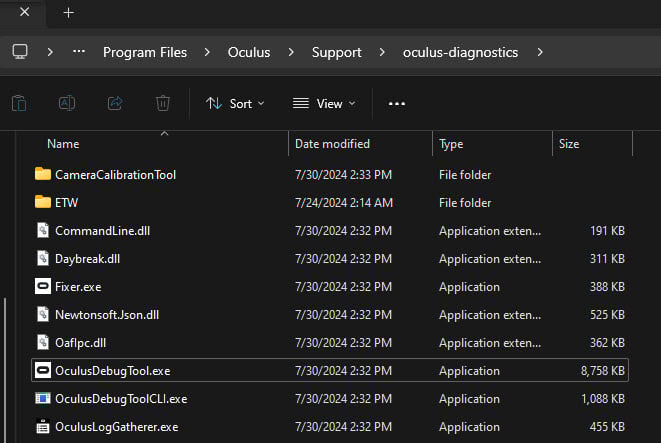Click the 8,758 KB size value
The width and height of the screenshot is (661, 443).
click(603, 371)
